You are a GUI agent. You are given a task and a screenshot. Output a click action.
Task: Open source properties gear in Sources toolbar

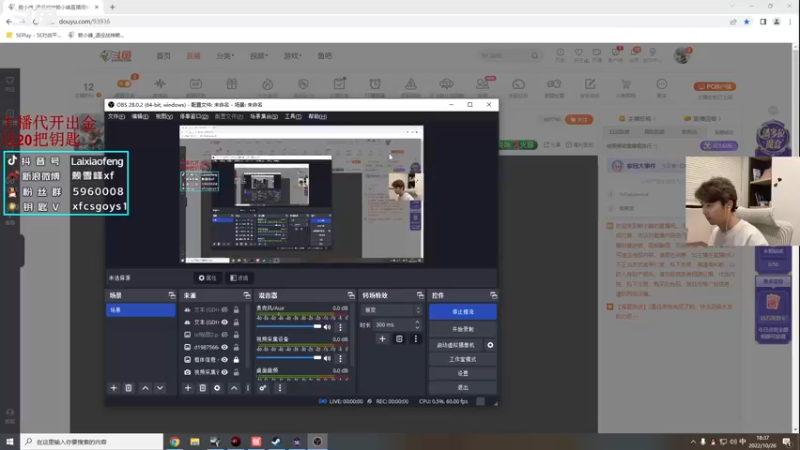[x=217, y=388]
